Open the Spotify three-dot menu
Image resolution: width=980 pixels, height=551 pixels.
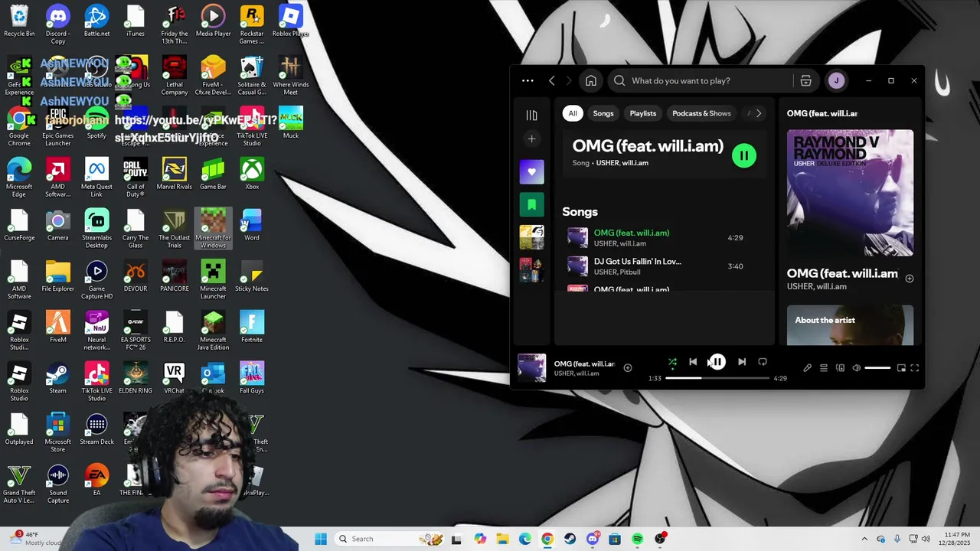coord(528,80)
